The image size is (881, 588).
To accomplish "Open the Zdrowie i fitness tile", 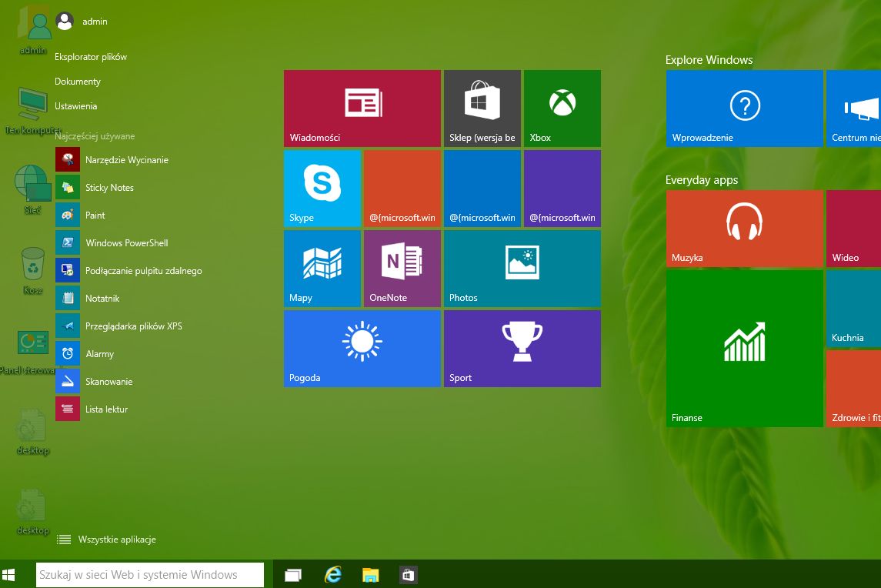I will click(x=853, y=389).
